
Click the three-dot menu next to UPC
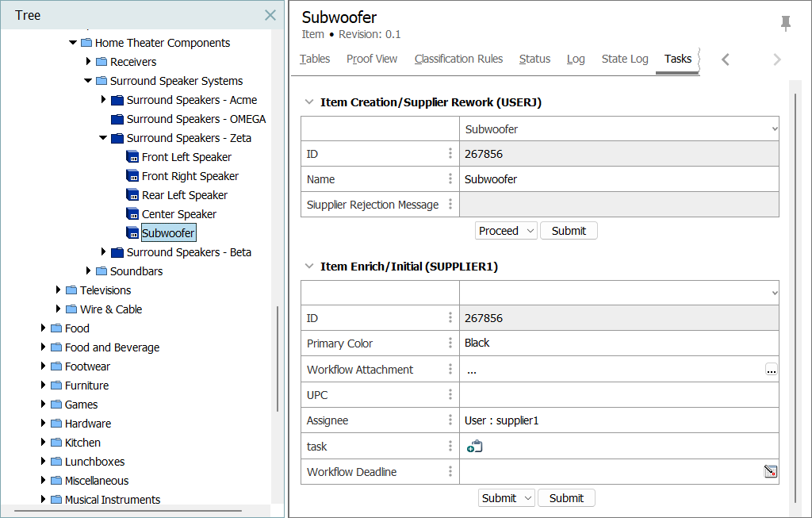(x=450, y=395)
